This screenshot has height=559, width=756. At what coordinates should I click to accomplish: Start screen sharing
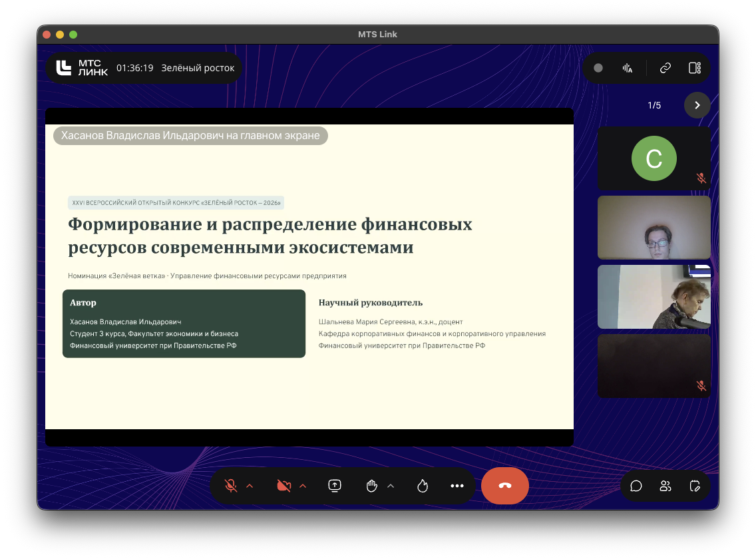pyautogui.click(x=335, y=486)
